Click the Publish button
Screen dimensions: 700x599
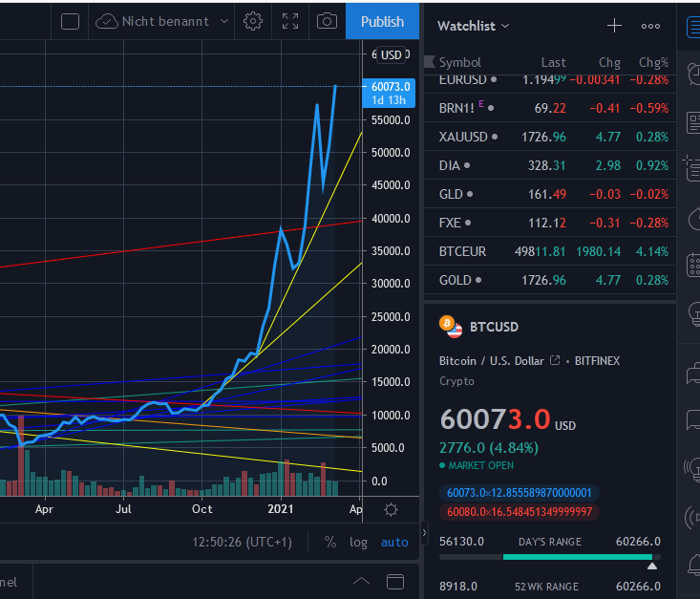[x=382, y=21]
